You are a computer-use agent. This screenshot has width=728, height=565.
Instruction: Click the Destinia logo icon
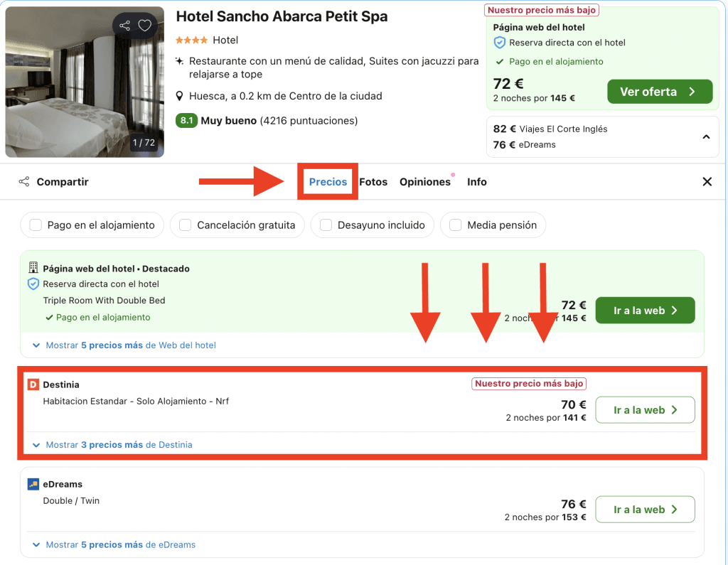tap(33, 384)
